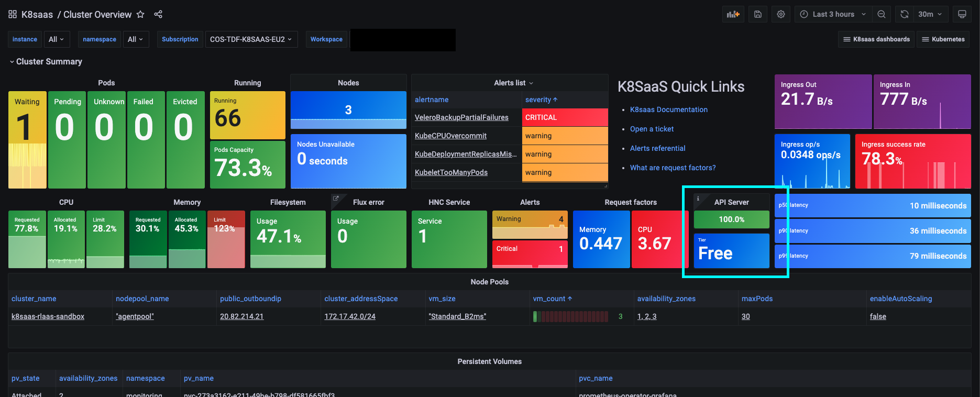Image resolution: width=980 pixels, height=397 pixels.
Task: Open VeleroBackupPartialFailures alert
Action: [x=461, y=117]
